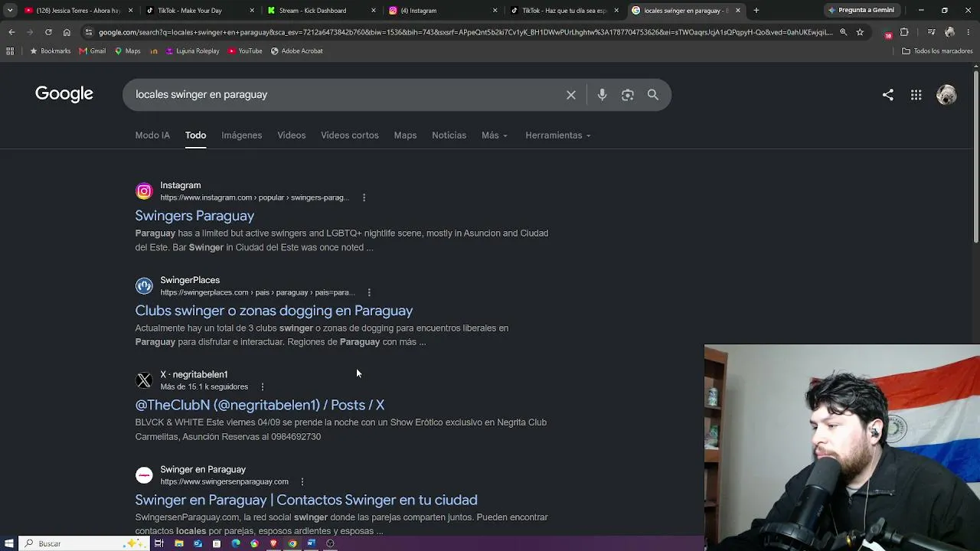Image resolution: width=980 pixels, height=551 pixels.
Task: Bookmark this page with the star
Action: pyautogui.click(x=860, y=32)
